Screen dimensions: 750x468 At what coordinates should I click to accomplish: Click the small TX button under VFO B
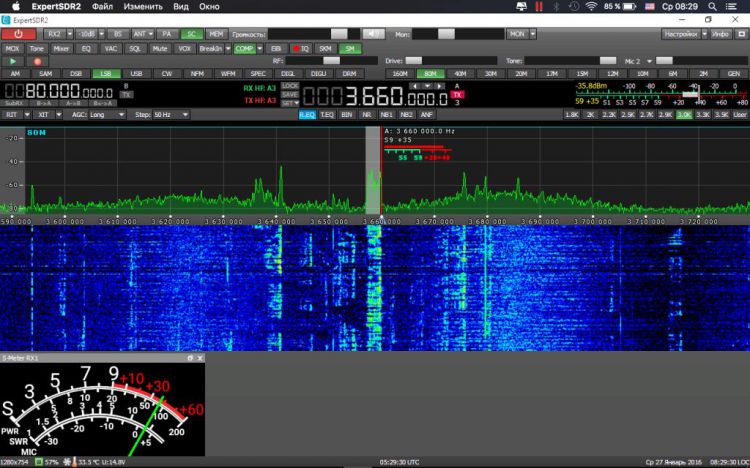click(126, 94)
